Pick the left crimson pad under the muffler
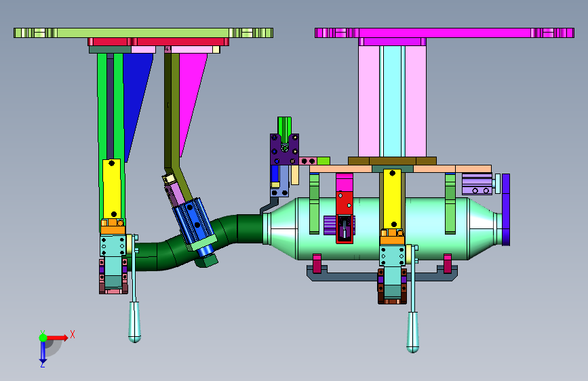This screenshot has width=588, height=381. click(x=317, y=264)
